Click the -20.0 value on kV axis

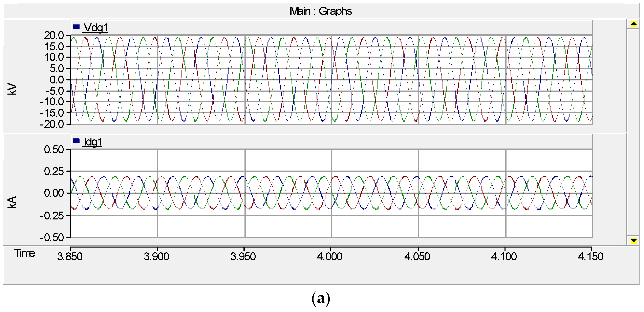[52, 124]
